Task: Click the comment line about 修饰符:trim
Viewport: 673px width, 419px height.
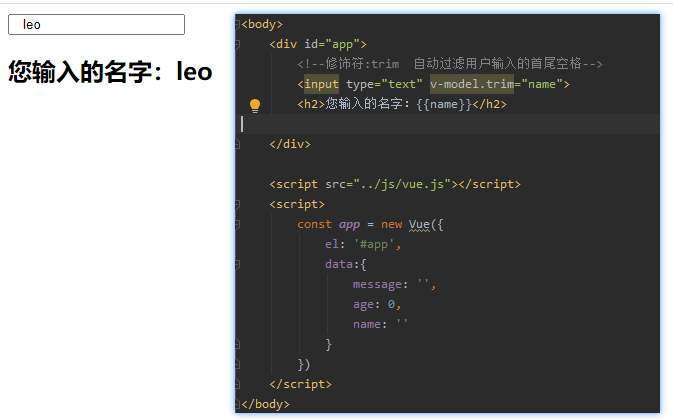Action: [450, 64]
